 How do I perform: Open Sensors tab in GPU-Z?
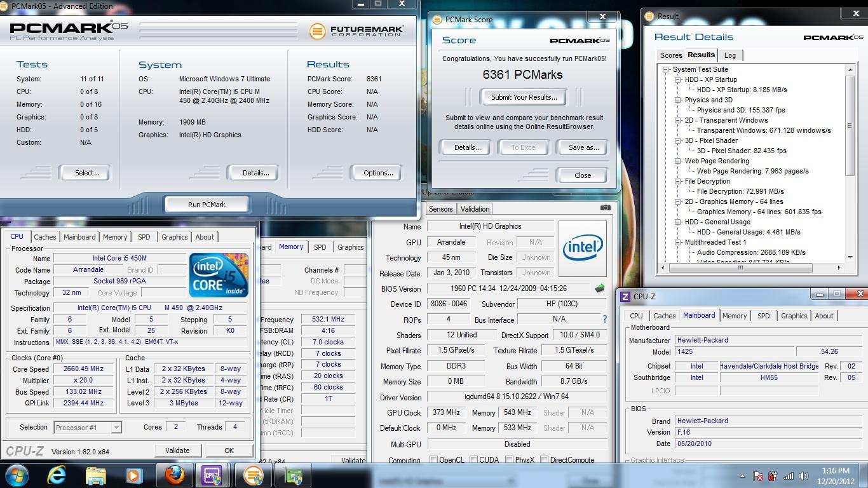pos(441,208)
